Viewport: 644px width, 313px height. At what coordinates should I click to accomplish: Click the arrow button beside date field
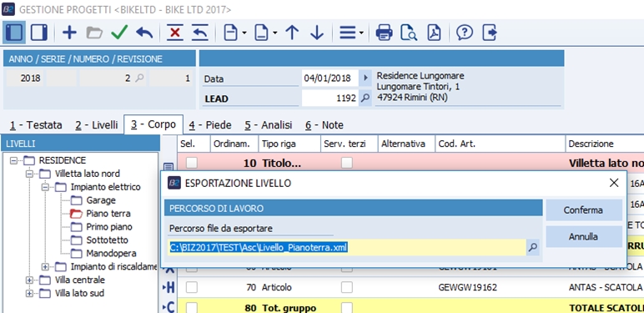(365, 78)
